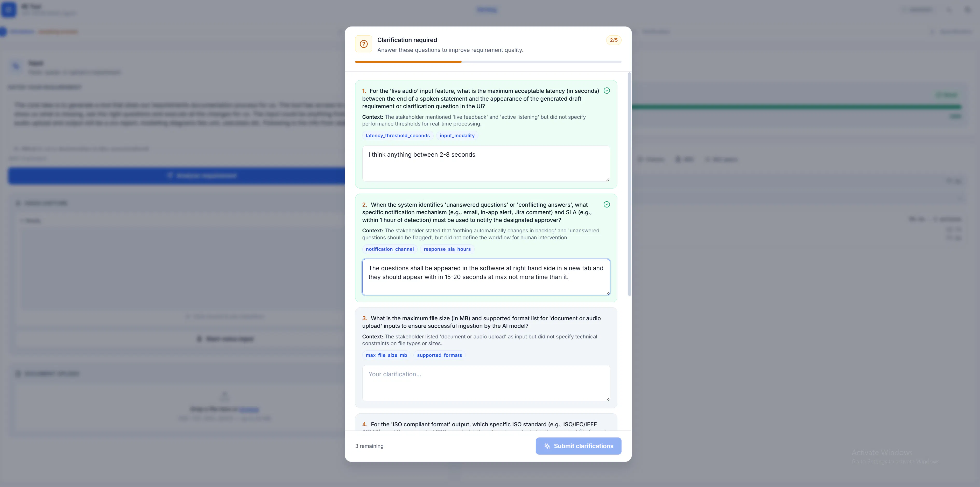
Task: Select the input_modality tag
Action: click(x=457, y=136)
